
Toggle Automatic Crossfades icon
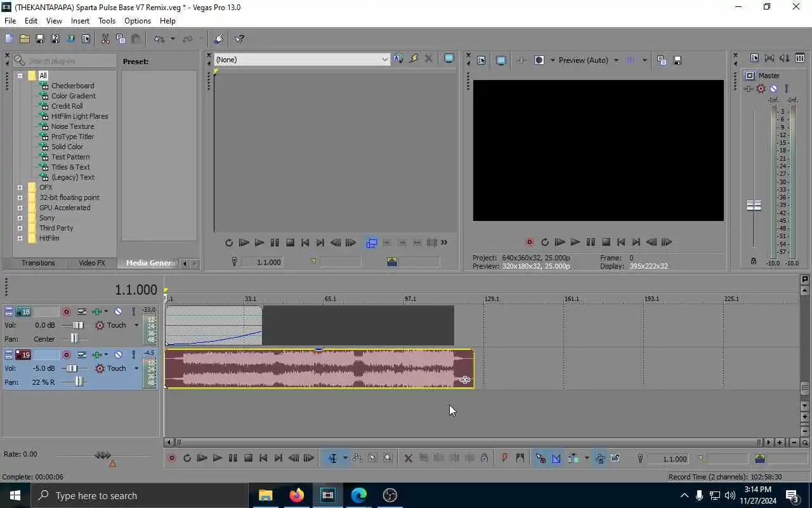click(x=556, y=458)
